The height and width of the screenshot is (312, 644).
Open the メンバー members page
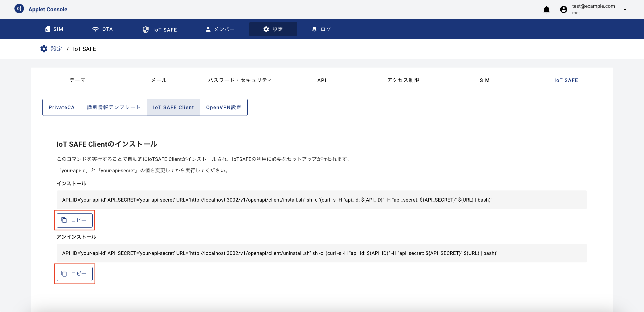[220, 29]
